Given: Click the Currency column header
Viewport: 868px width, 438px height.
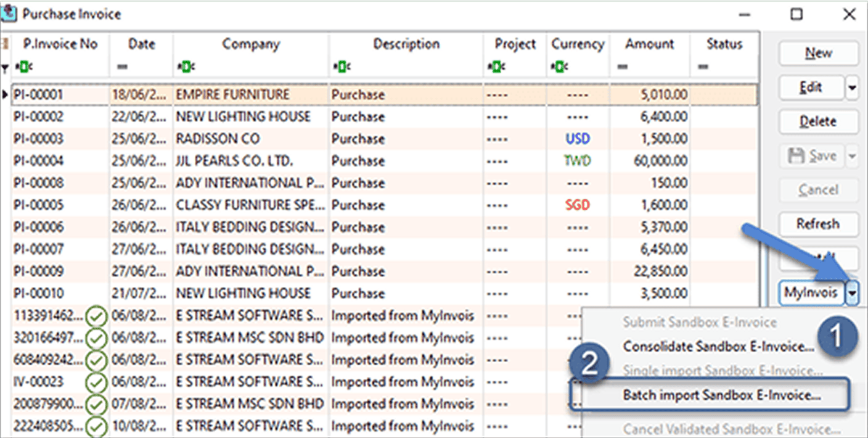Looking at the screenshot, I should coord(578,44).
